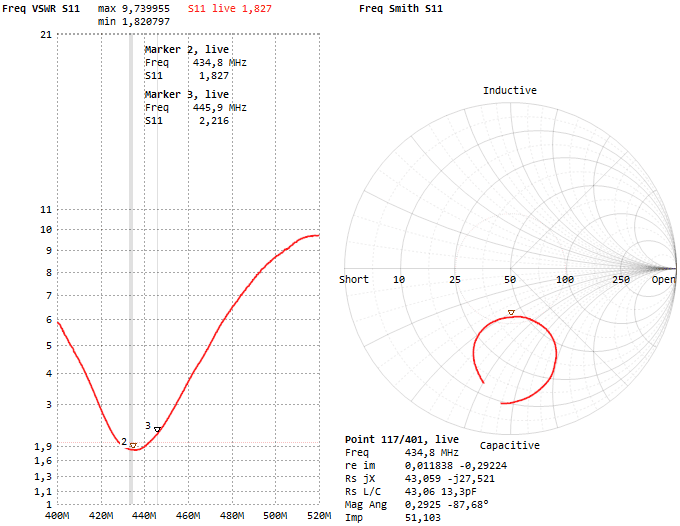This screenshot has width=680, height=526.
Task: Click the 'Capacitive' label on Smith chart
Action: (x=510, y=445)
